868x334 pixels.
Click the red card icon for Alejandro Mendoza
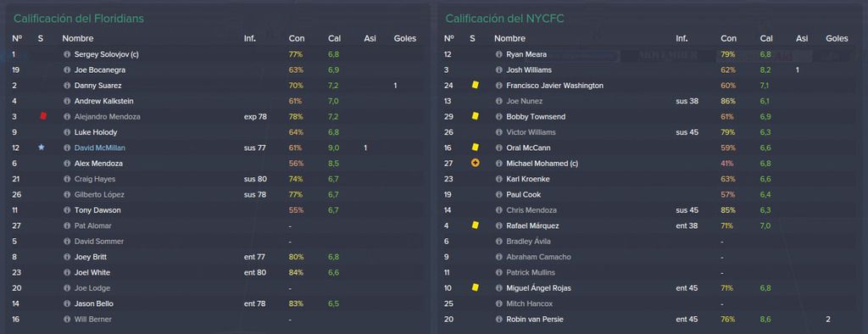coord(42,116)
